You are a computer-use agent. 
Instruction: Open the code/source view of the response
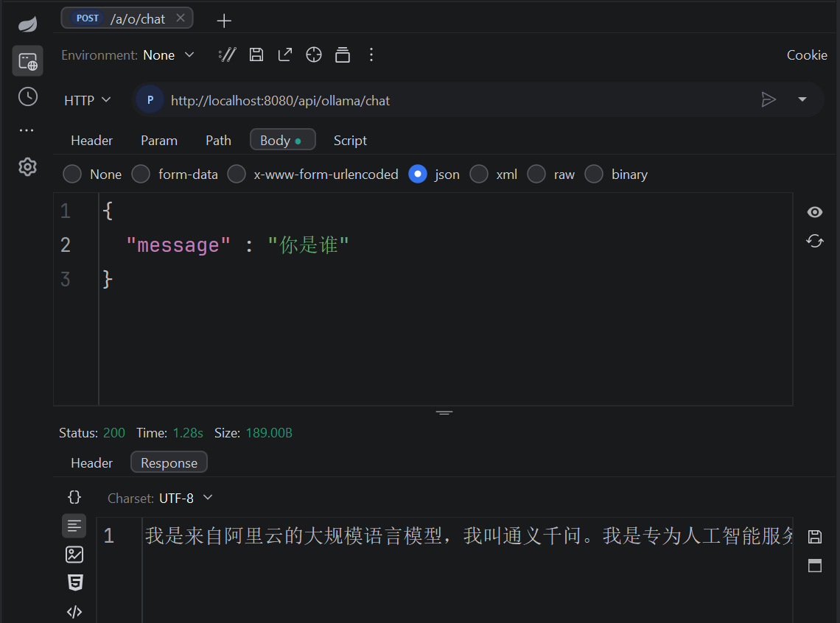[74, 610]
